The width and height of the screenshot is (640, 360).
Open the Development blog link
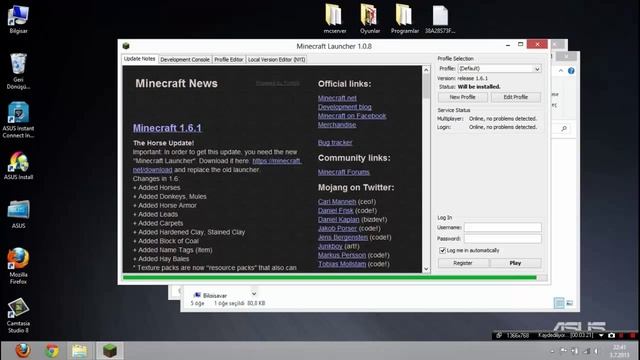click(344, 107)
